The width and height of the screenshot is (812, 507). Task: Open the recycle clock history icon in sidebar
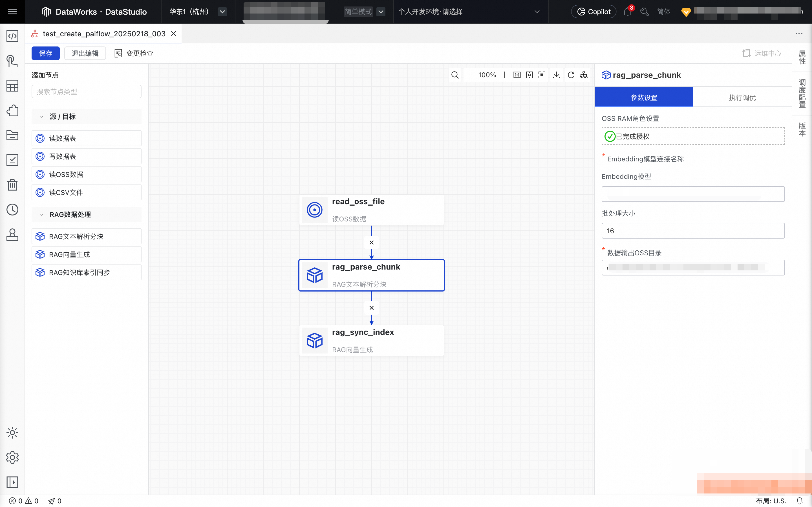coord(12,209)
